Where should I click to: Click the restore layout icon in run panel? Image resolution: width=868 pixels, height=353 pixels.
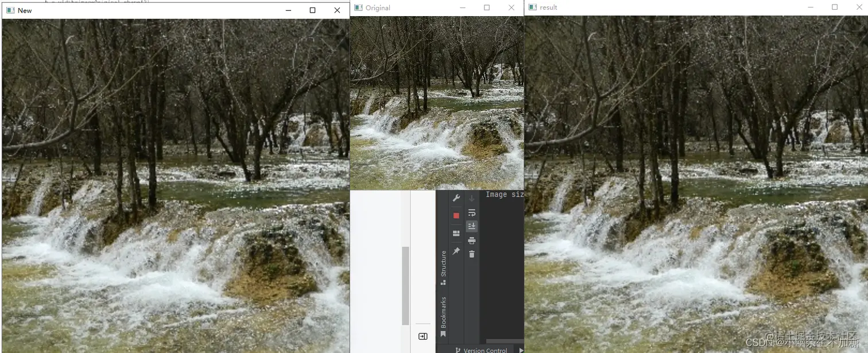click(456, 234)
